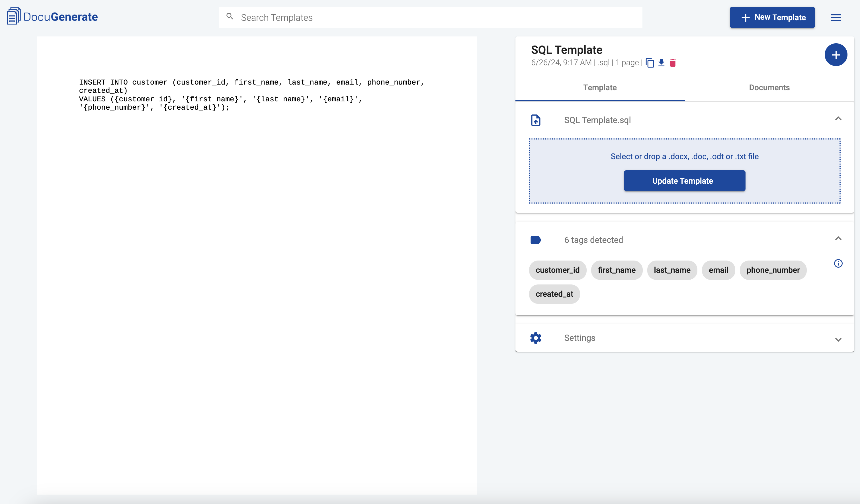Image resolution: width=860 pixels, height=504 pixels.
Task: Select the customer_id tag chip
Action: (557, 269)
